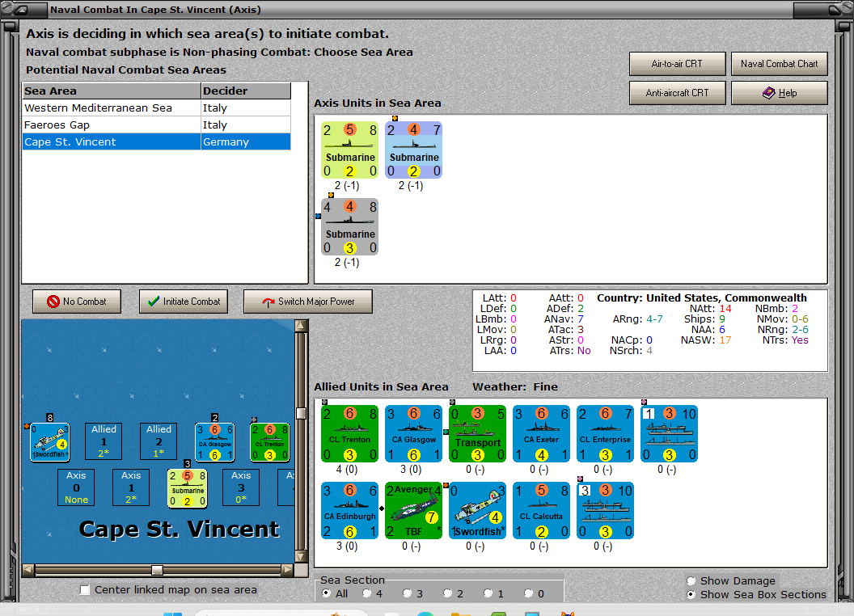Screen dimensions: 854x616
Task: Open the Air-to-air CRT chart
Action: coord(677,64)
